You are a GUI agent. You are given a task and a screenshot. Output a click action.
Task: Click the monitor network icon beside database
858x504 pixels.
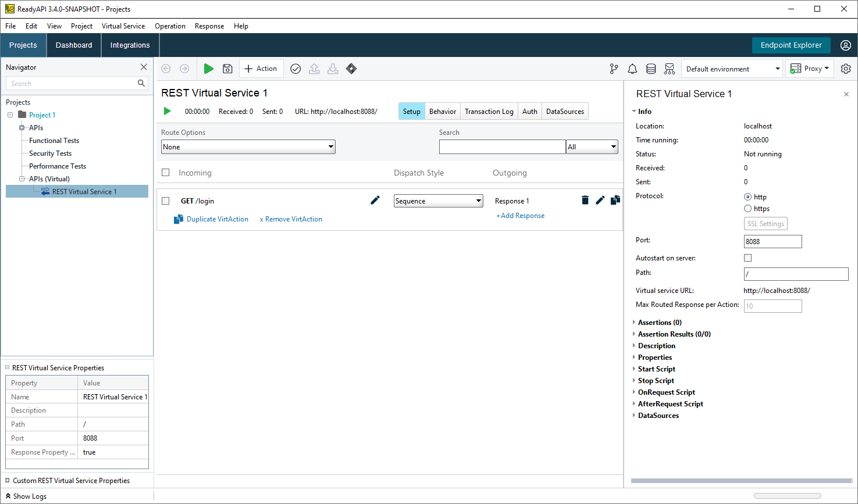point(670,69)
